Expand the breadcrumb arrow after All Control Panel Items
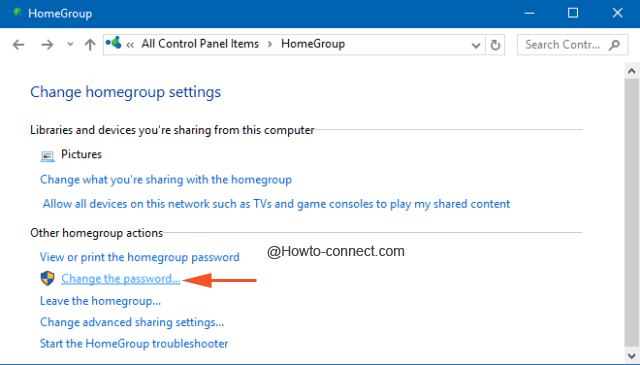640x365 pixels. tap(270, 44)
